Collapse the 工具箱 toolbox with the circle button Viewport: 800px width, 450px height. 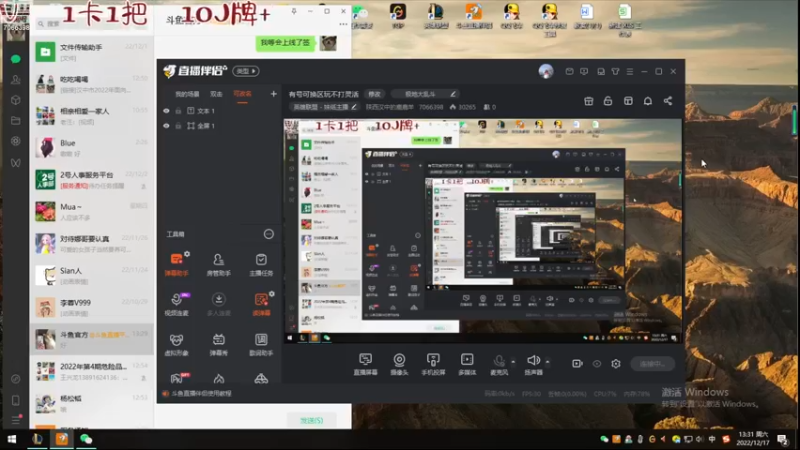(268, 234)
